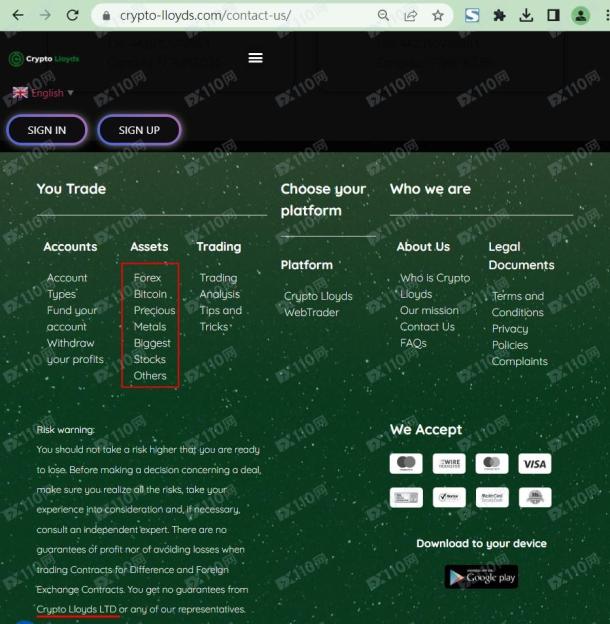The image size is (610, 624).
Task: Open the Our mission link
Action: [429, 310]
